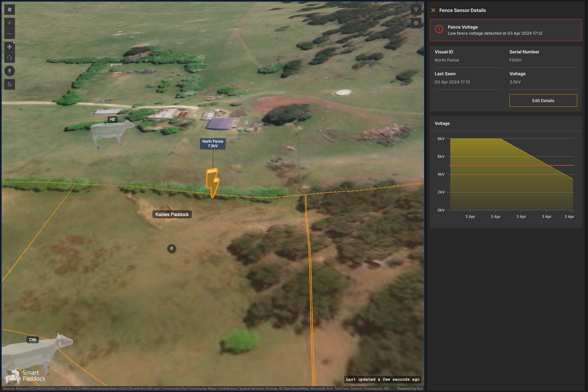
Task: Toggle the rotate navigation tool
Action: (x=10, y=58)
